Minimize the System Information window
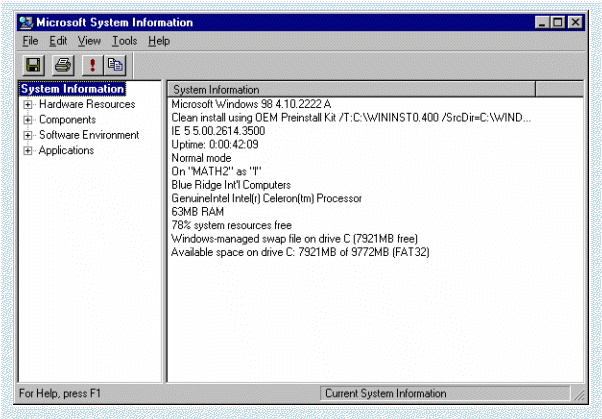602x419 pixels. [x=542, y=23]
